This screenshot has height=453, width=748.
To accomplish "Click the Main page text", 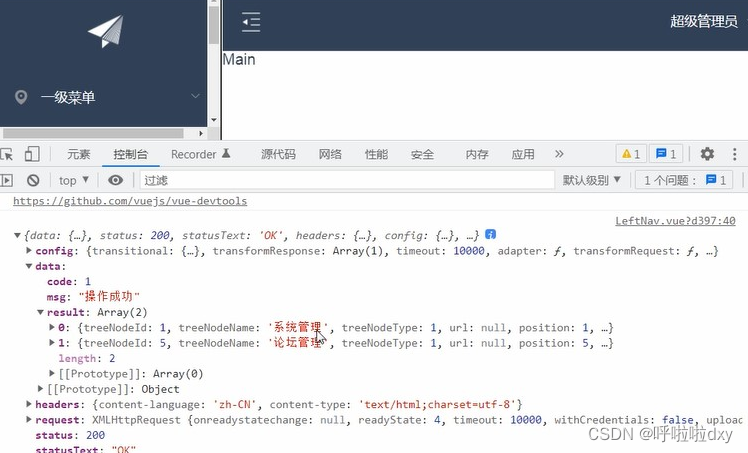I will [x=239, y=60].
